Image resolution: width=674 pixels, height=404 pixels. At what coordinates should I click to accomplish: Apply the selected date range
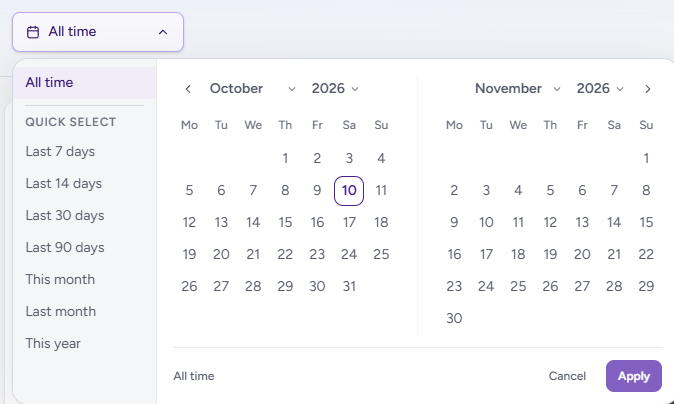coord(634,376)
